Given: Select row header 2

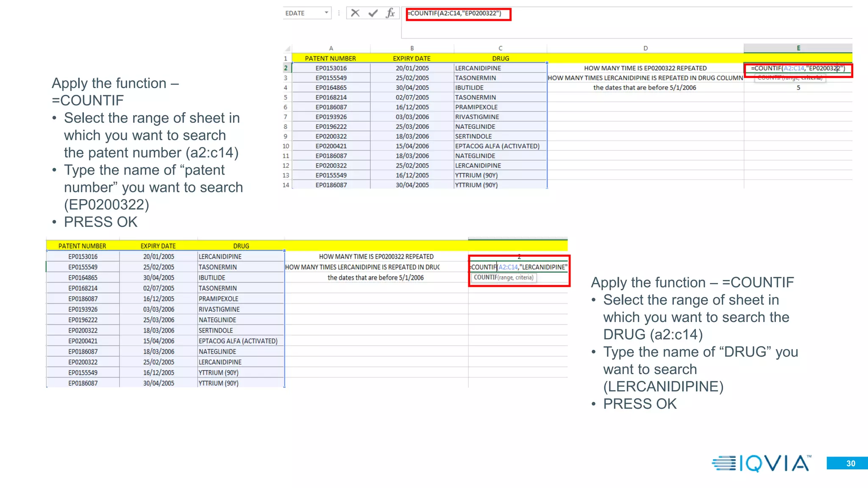Looking at the screenshot, I should coord(286,68).
